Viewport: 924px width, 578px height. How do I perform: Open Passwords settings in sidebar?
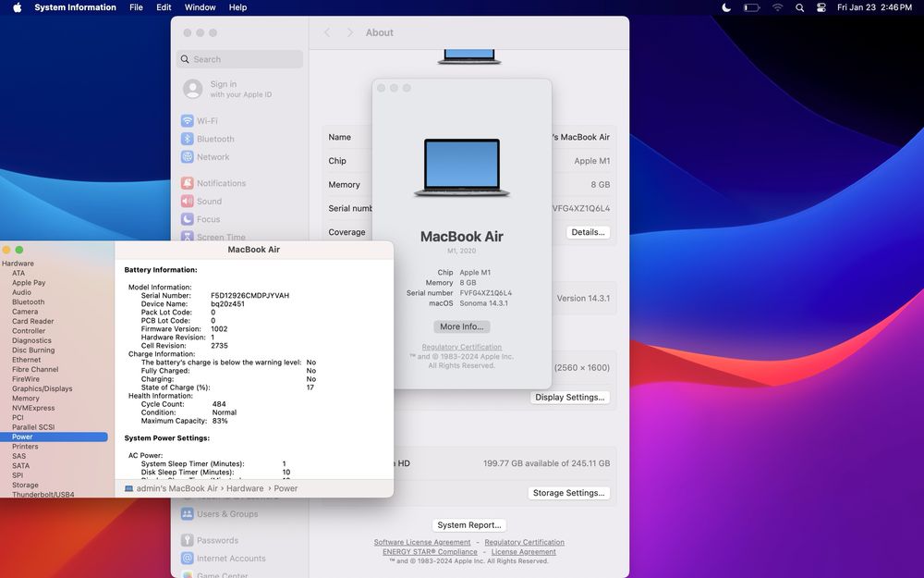tap(210, 540)
